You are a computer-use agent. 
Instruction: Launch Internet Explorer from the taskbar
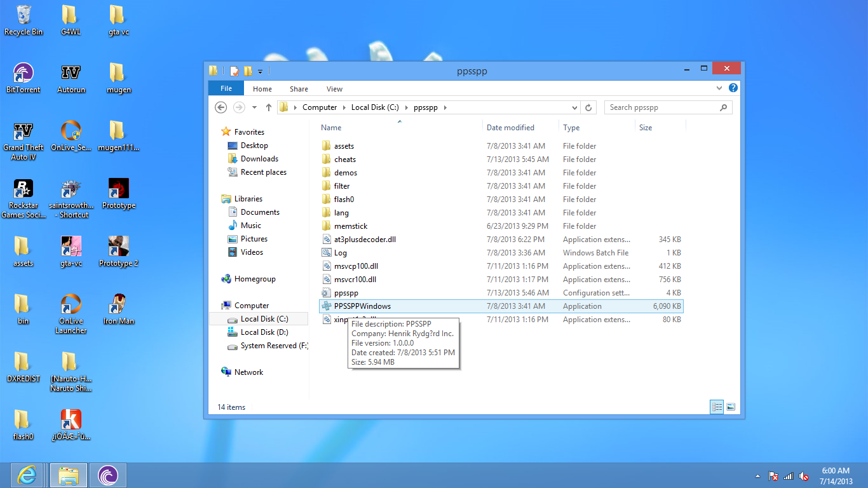point(27,475)
